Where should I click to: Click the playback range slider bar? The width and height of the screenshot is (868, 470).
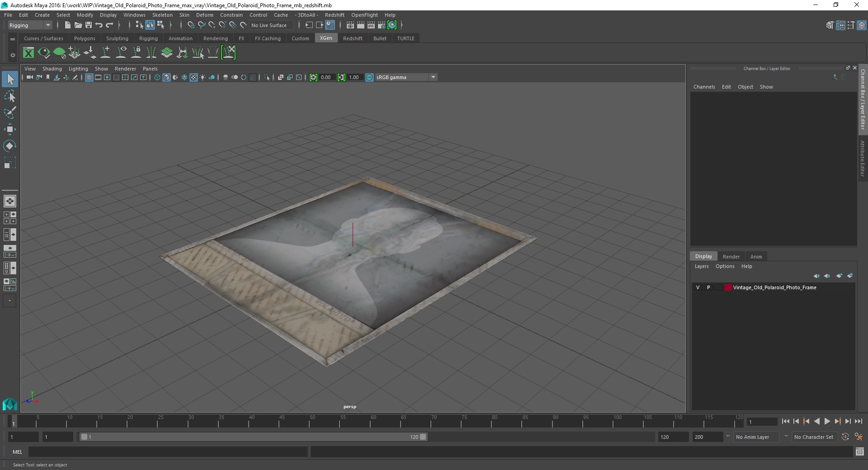pyautogui.click(x=253, y=437)
